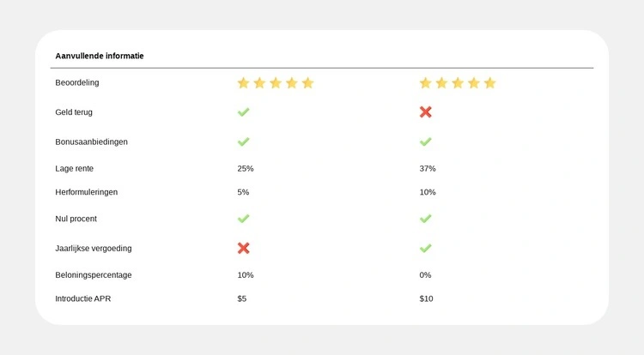The height and width of the screenshot is (355, 644).
Task: Click the 37% Lage rente value
Action: point(428,168)
